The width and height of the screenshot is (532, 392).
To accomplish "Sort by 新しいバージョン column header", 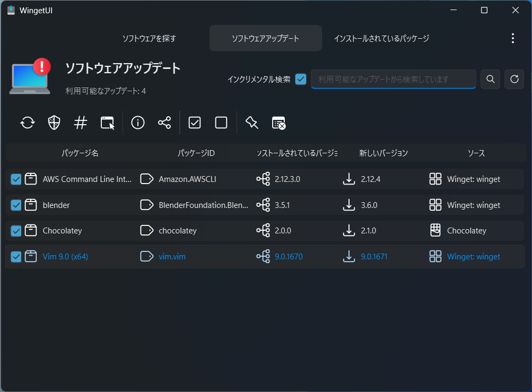I will (383, 153).
